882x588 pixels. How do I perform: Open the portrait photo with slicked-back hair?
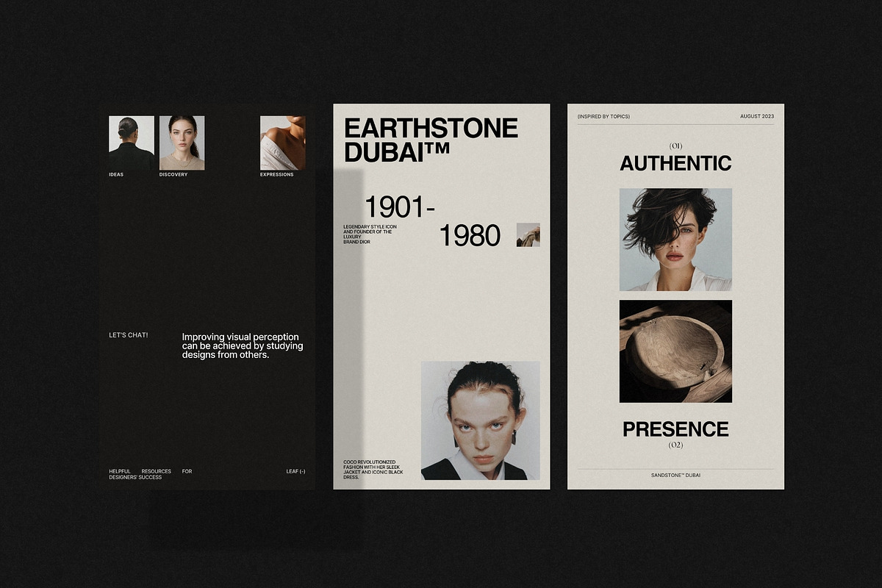click(x=481, y=420)
